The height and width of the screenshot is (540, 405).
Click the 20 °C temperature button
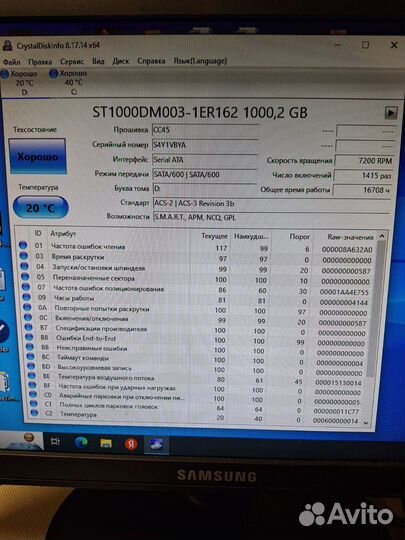(41, 208)
